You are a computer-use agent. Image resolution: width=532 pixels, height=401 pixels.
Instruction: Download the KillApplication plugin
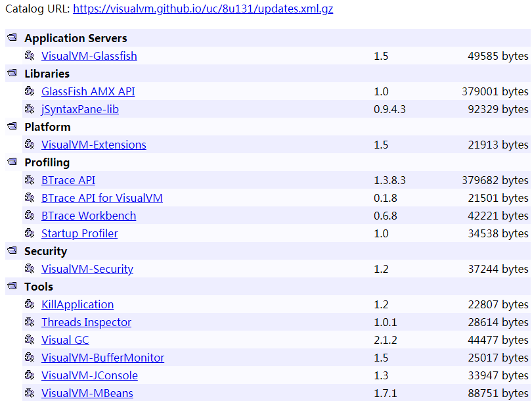78,304
